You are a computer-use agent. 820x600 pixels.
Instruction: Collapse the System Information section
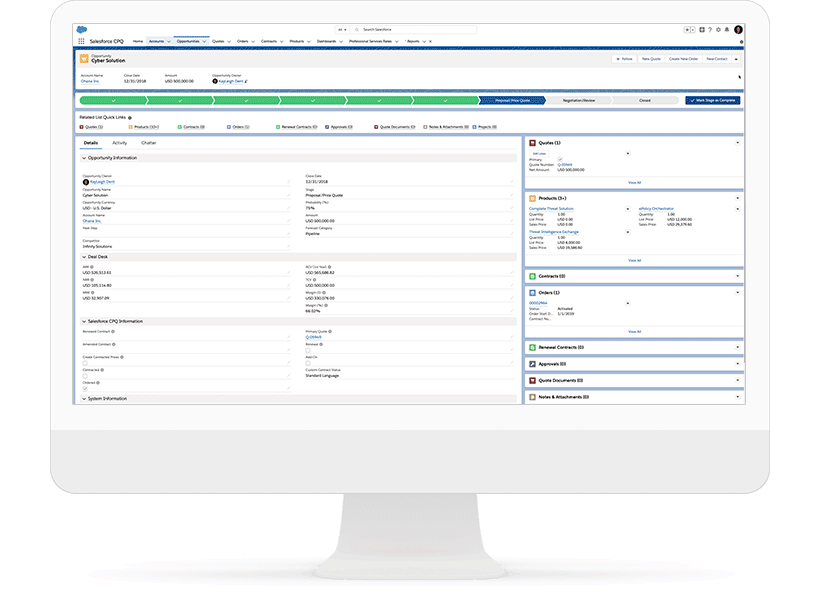tap(85, 398)
